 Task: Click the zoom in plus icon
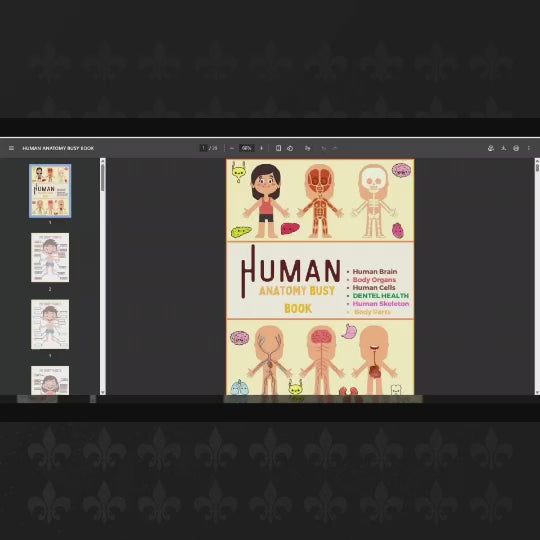click(261, 148)
